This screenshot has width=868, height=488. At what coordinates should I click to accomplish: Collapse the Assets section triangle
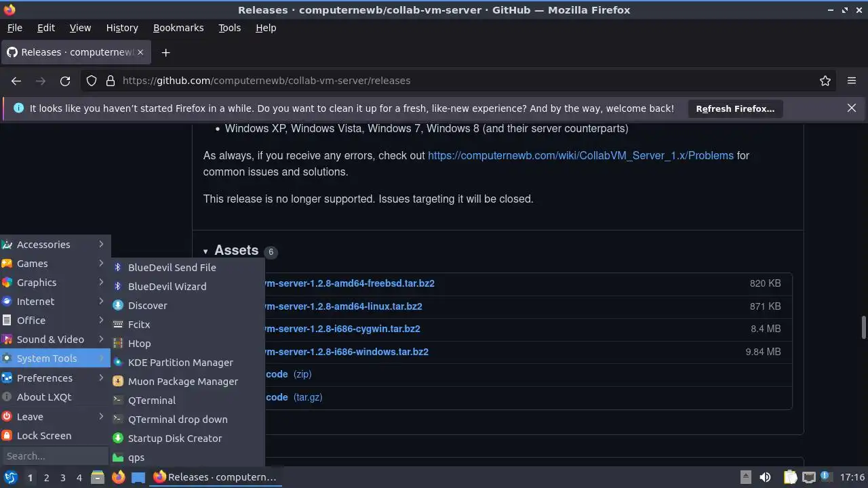click(x=205, y=251)
